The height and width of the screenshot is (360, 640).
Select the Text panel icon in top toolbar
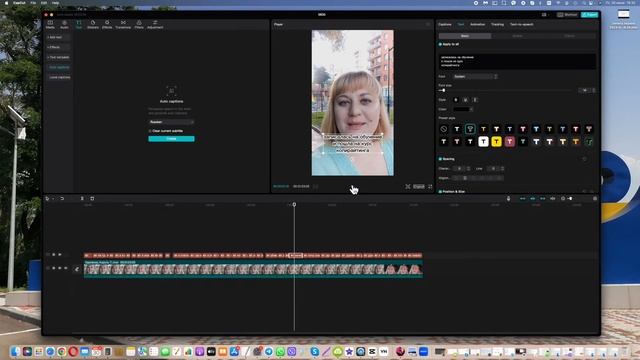pos(79,24)
